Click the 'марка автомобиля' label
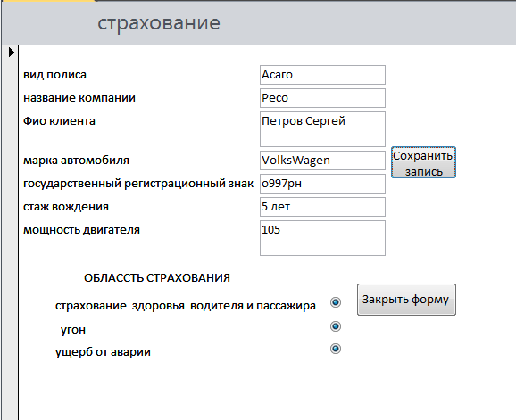 tap(76, 161)
